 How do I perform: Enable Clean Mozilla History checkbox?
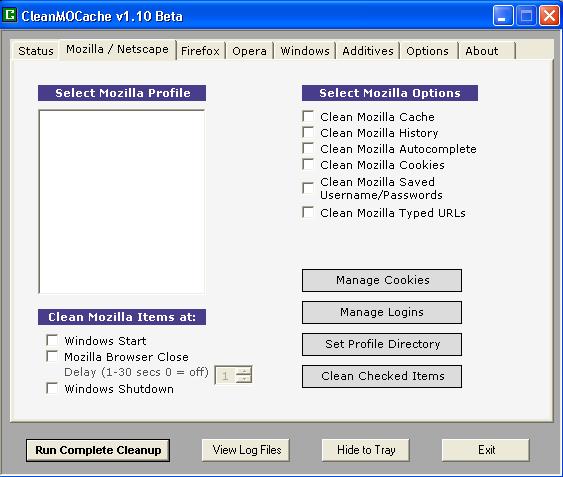point(308,133)
